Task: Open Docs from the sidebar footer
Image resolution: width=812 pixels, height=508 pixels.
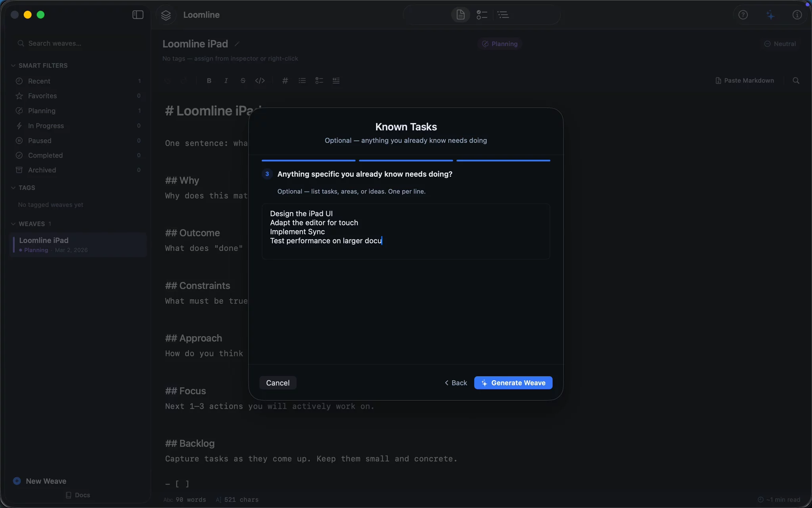Action: click(78, 495)
